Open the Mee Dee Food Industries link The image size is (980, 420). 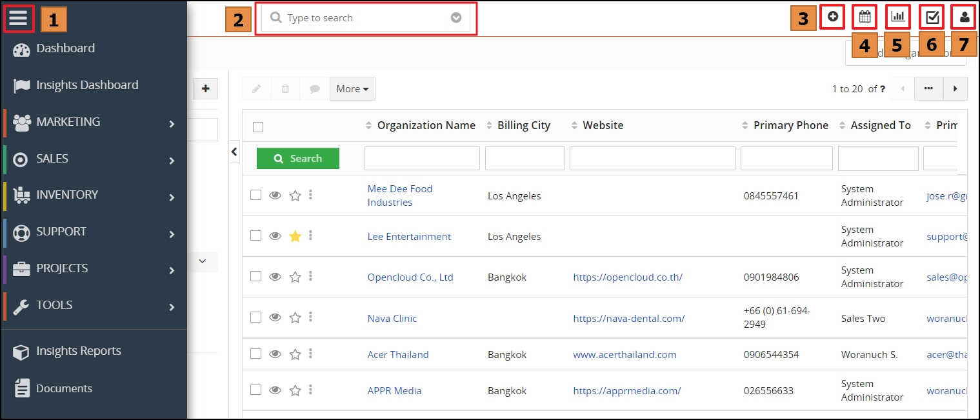[400, 195]
